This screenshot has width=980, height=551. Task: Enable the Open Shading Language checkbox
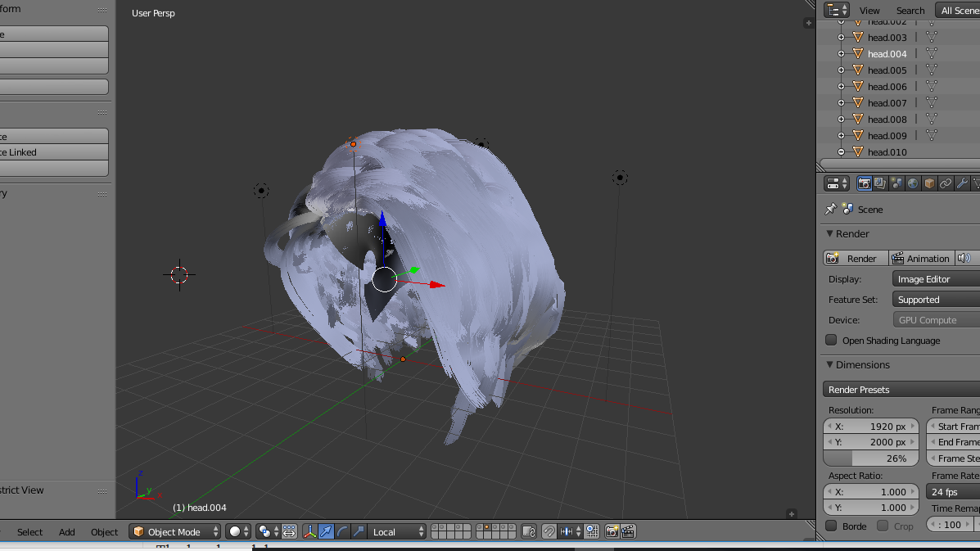click(831, 340)
